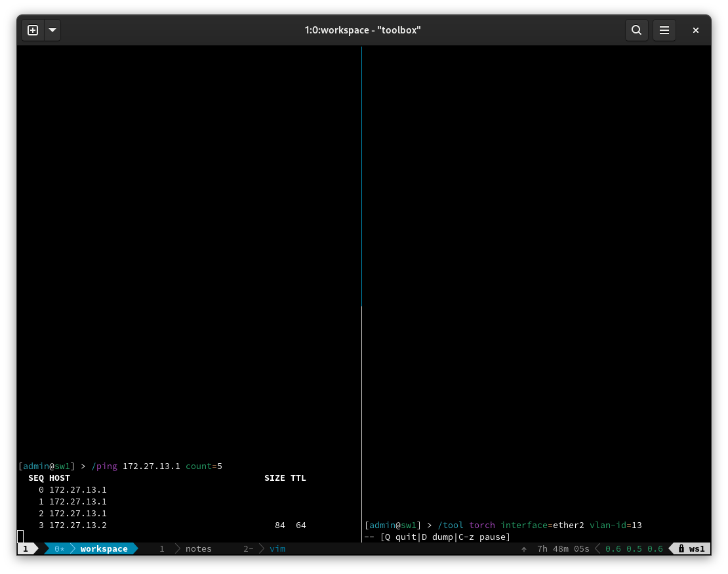This screenshot has width=728, height=574.
Task: Switch to the notes tmux window
Action: [x=198, y=548]
